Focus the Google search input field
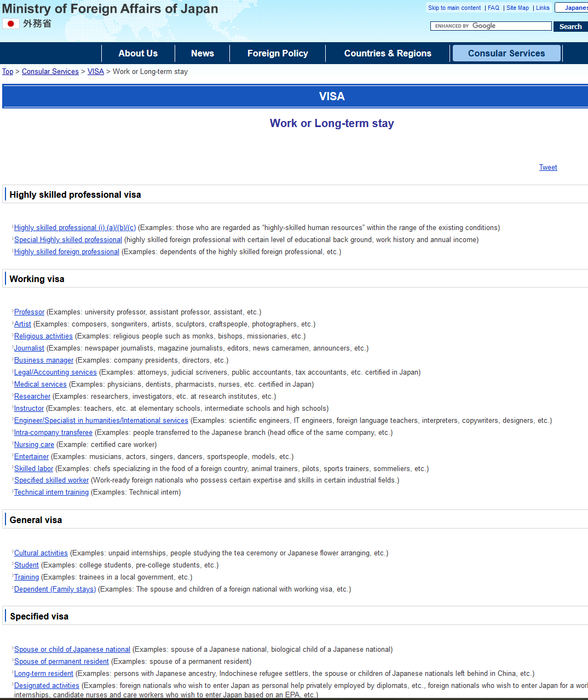Viewport: 588px width, 700px height. tap(491, 26)
